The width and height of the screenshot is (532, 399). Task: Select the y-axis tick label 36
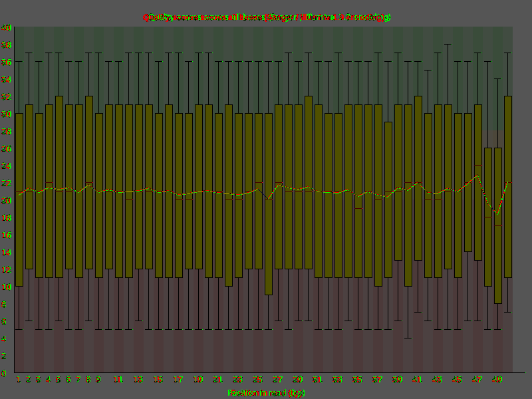tap(7, 62)
